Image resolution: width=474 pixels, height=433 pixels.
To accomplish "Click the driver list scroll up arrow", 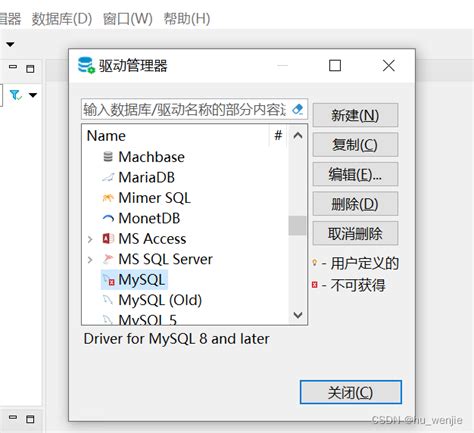I will 298,136.
